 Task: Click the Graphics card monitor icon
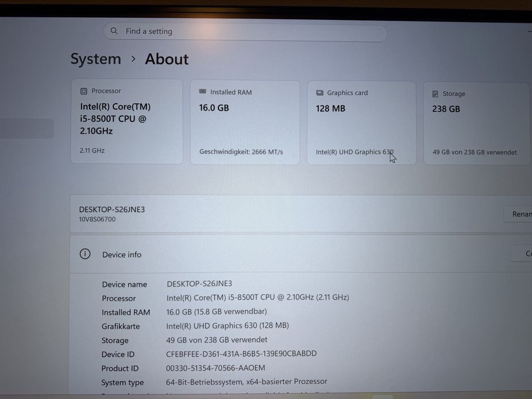(320, 93)
